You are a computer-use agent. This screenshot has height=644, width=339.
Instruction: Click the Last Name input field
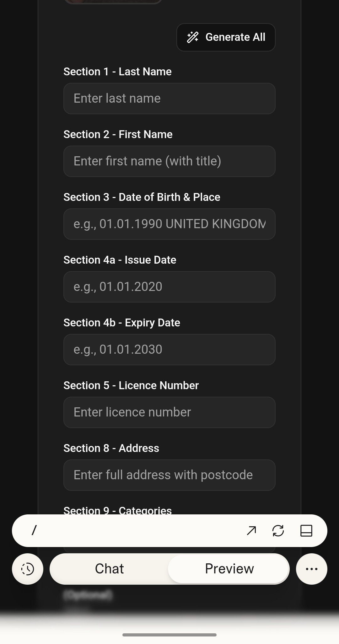pos(169,99)
